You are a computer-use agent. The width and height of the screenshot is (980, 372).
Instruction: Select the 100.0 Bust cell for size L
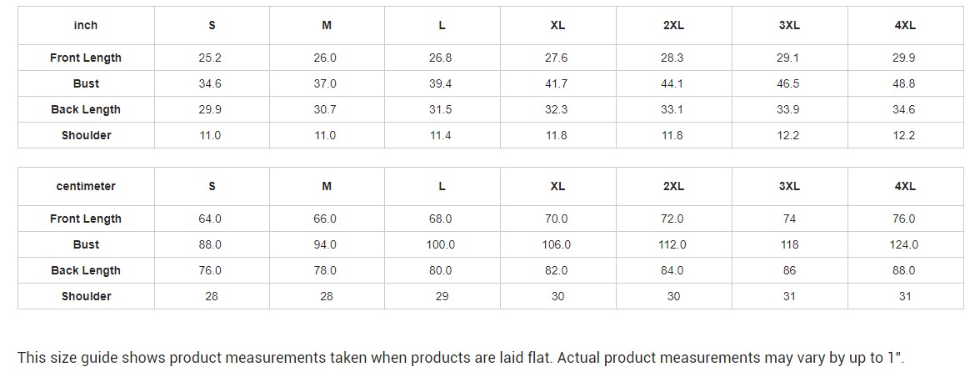(441, 244)
